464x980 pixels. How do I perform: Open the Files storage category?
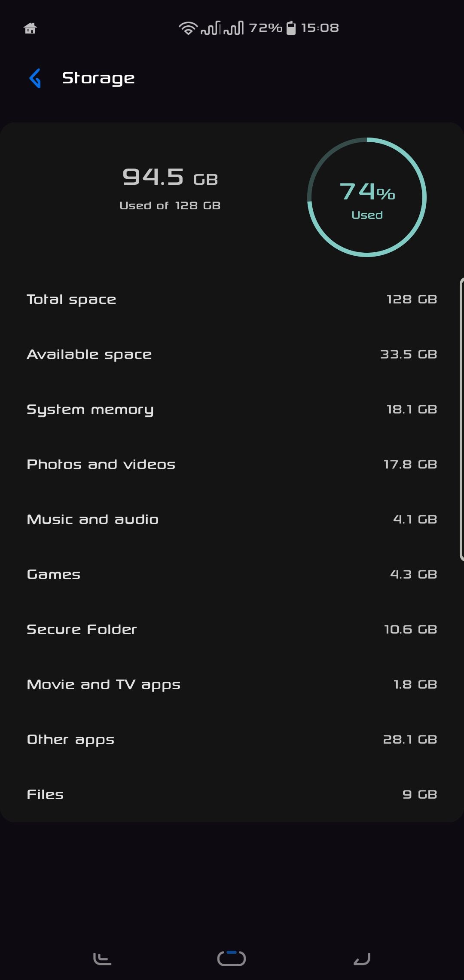point(232,794)
